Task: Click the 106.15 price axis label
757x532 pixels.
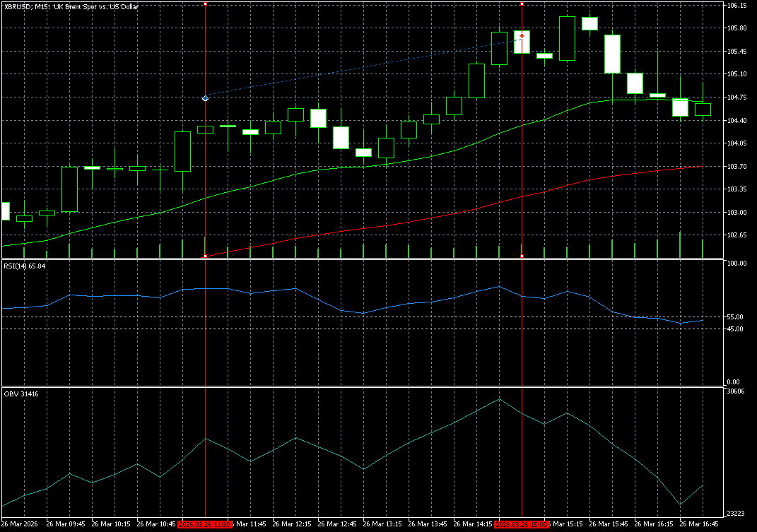Action: point(737,6)
